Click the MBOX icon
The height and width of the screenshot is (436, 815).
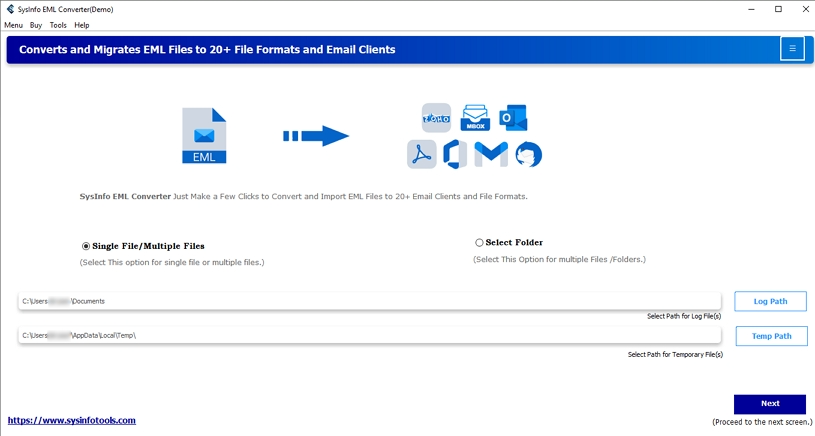475,118
